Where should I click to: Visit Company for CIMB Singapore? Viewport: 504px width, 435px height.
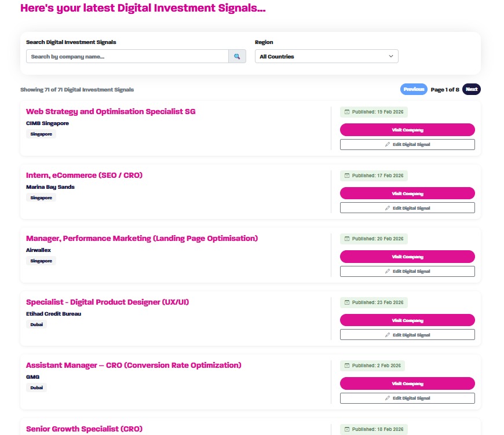point(407,130)
